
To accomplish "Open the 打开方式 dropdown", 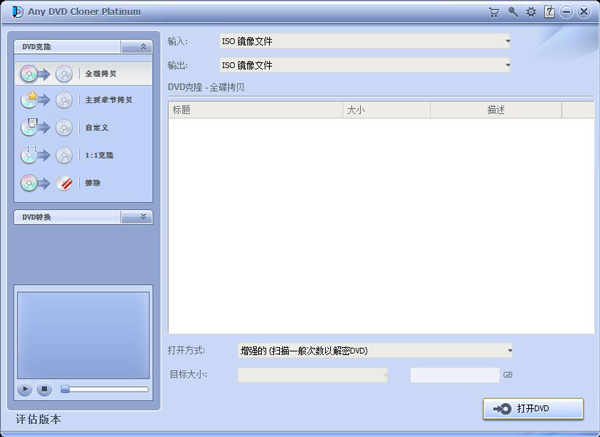I will click(375, 351).
